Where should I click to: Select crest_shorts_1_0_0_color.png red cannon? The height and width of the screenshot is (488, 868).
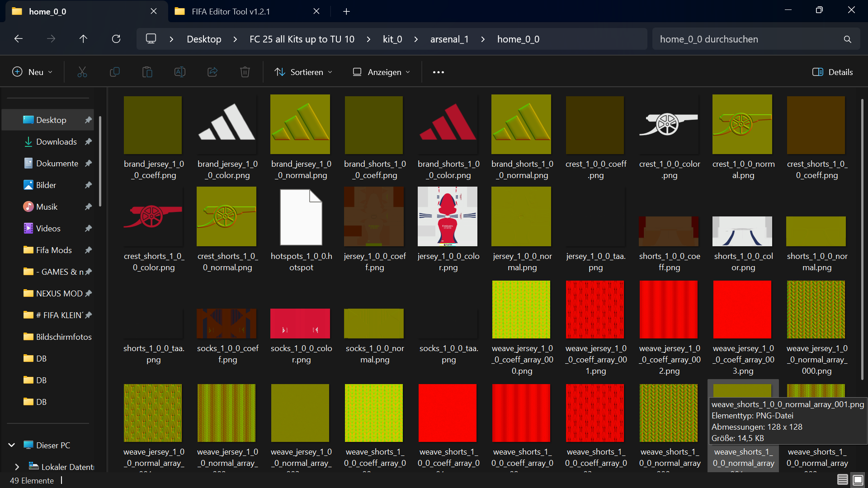tap(153, 216)
